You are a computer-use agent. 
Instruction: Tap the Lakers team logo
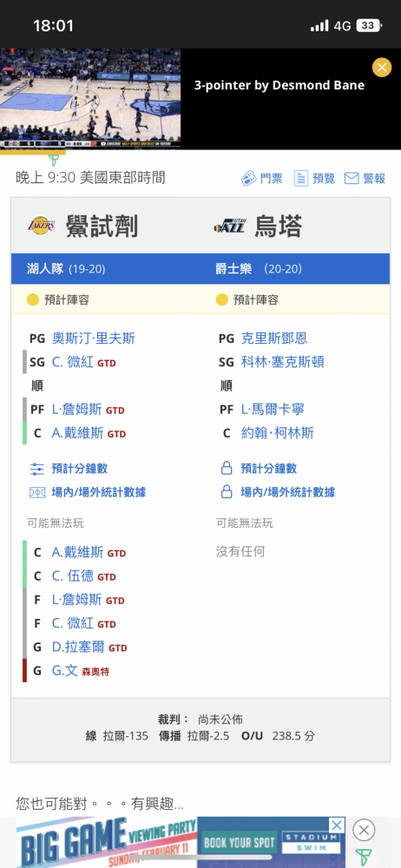coord(42,227)
